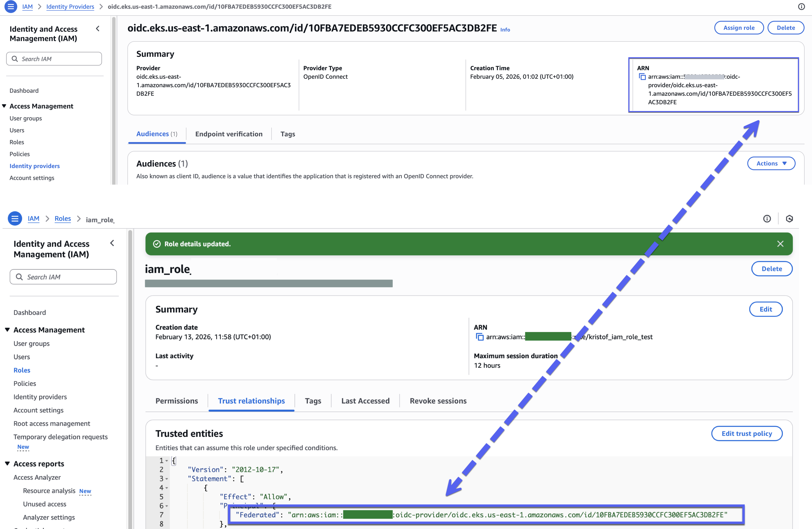
Task: Click the info icon in lower panel header
Action: tap(767, 219)
